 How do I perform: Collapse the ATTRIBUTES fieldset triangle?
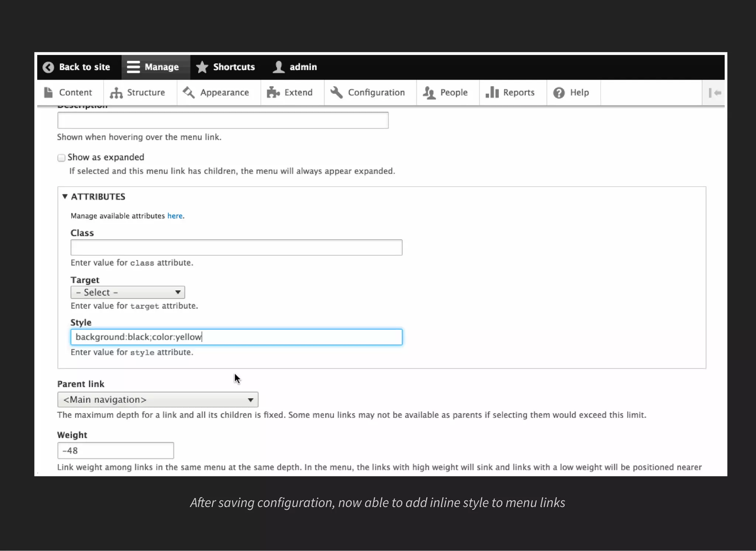pos(65,197)
